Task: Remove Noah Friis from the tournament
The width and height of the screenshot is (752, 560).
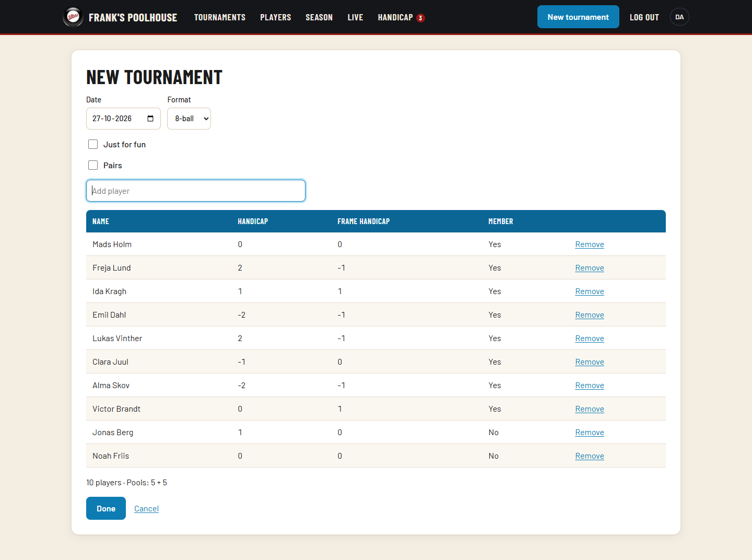Action: 590,456
